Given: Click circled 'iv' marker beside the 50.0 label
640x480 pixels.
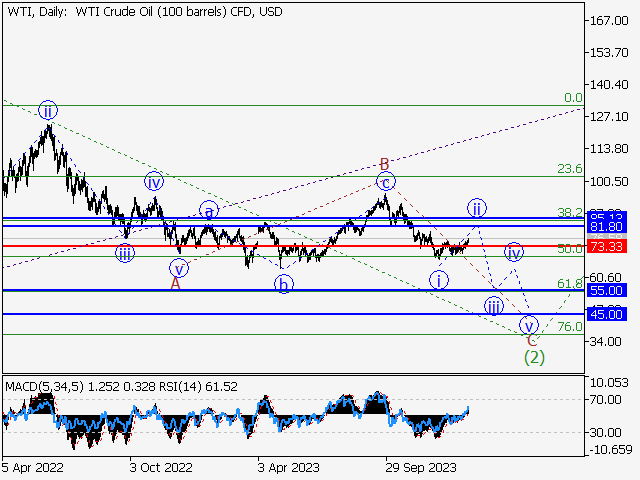Looking at the screenshot, I should [514, 252].
